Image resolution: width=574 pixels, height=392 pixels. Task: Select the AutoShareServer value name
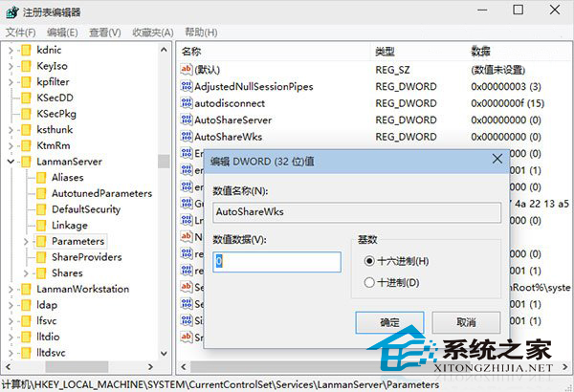pyautogui.click(x=233, y=120)
